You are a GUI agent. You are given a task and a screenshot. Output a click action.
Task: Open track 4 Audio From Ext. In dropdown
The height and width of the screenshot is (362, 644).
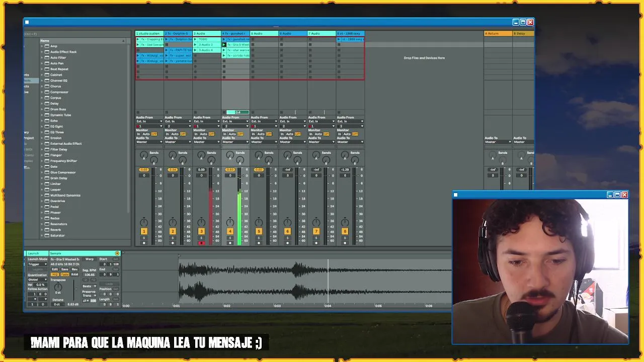click(x=235, y=121)
